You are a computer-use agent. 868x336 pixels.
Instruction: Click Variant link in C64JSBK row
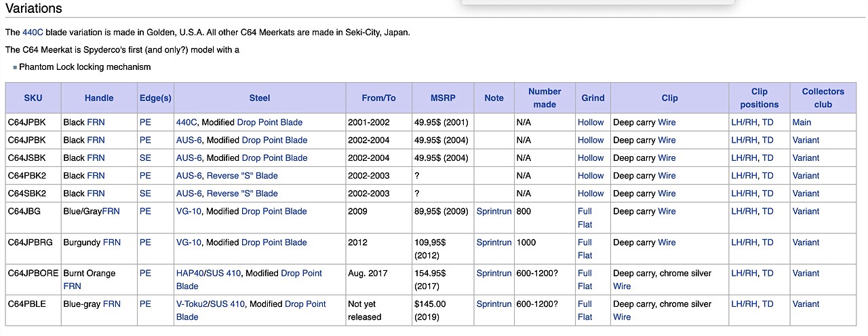(x=806, y=157)
